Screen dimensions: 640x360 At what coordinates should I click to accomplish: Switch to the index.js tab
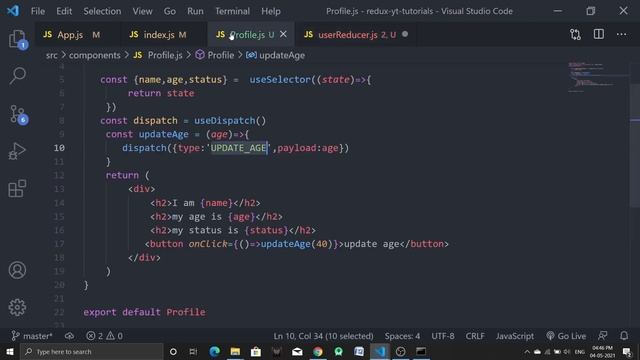(x=163, y=35)
